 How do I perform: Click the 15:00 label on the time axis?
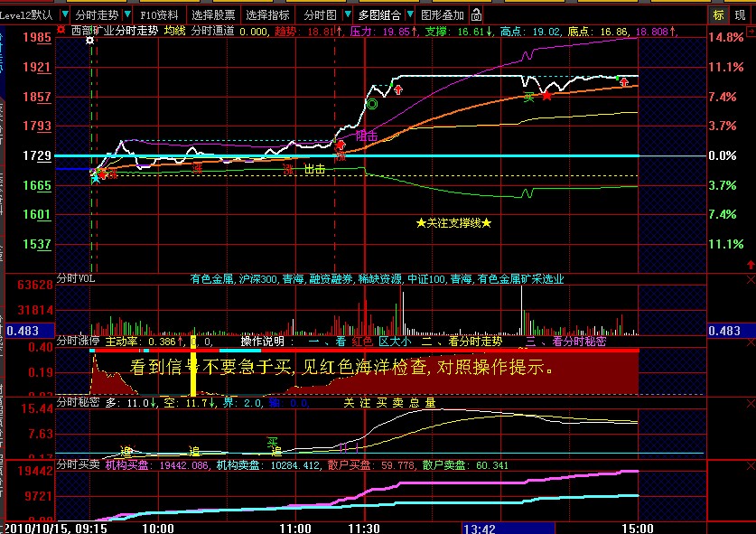(638, 529)
